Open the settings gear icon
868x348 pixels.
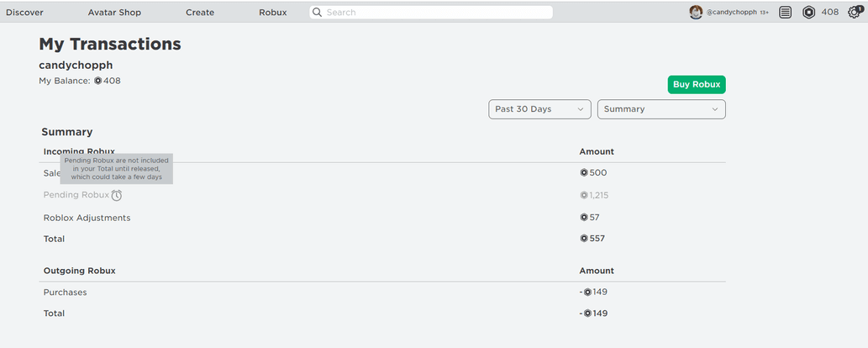(x=854, y=13)
